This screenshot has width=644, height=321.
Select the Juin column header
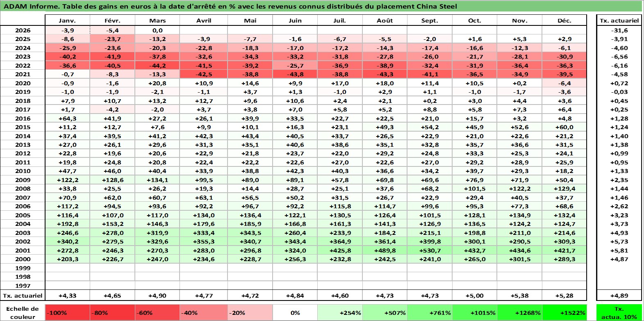(295, 20)
